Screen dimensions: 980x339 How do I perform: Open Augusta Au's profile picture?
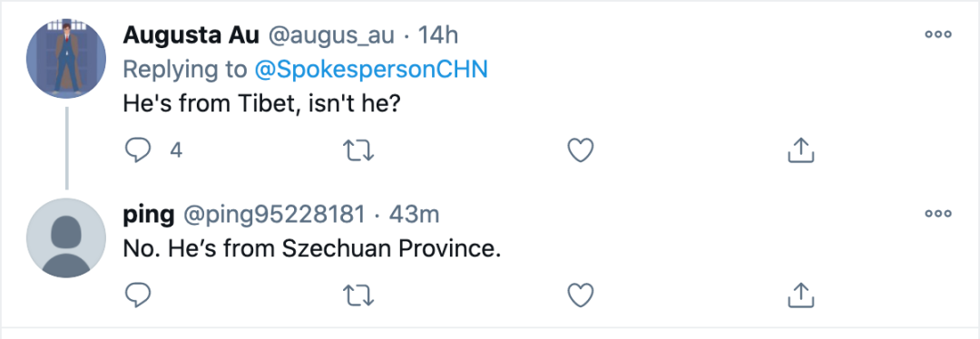(66, 59)
